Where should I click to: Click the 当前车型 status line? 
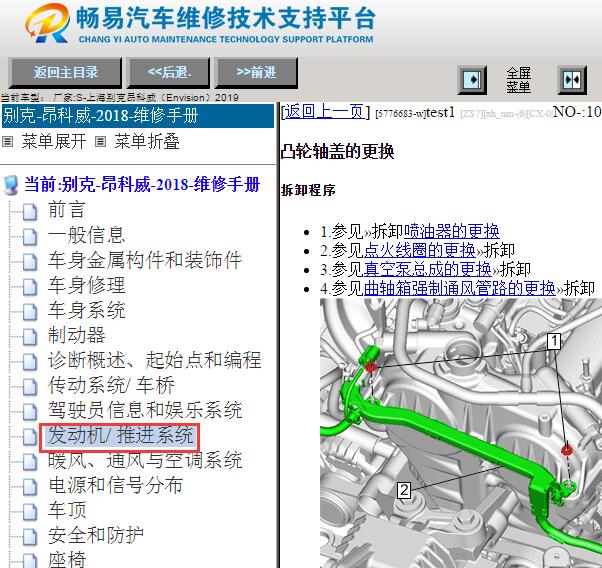point(119,97)
